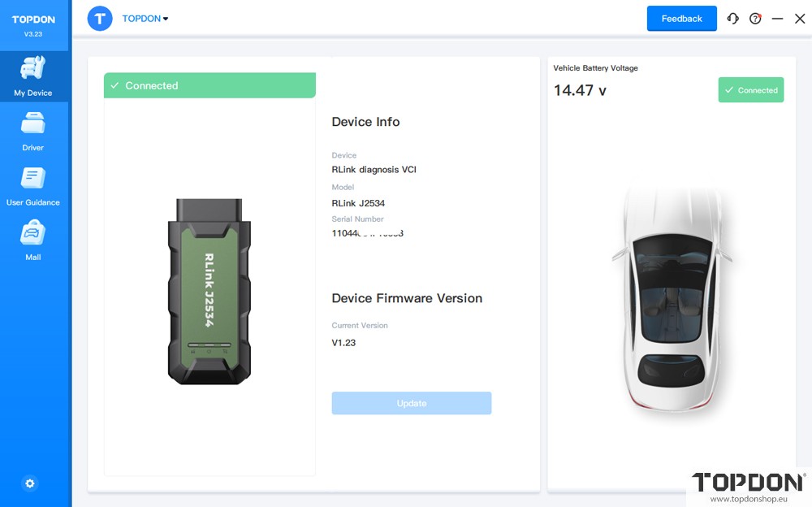Open the My Device sidebar icon

pyautogui.click(x=33, y=68)
